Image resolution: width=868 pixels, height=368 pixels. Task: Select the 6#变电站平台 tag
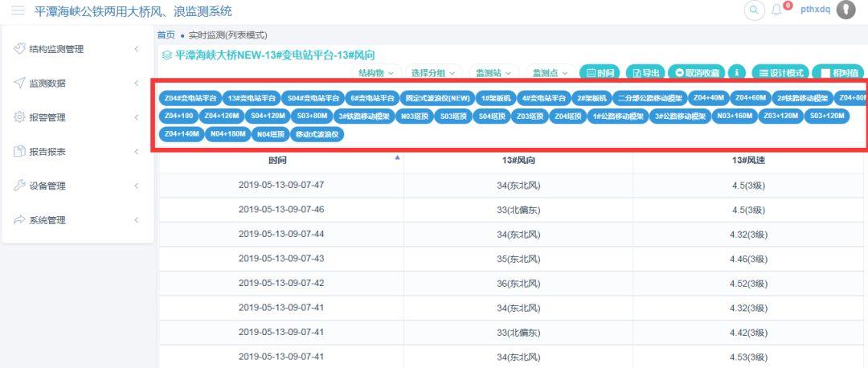(x=371, y=99)
